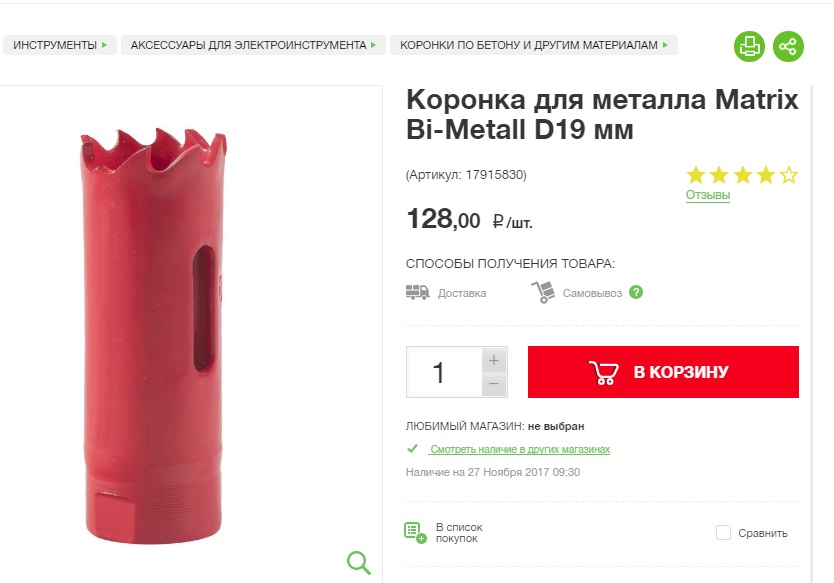Open the Инструменты breadcrumb
Screen dimensions: 834x583
tap(60, 45)
